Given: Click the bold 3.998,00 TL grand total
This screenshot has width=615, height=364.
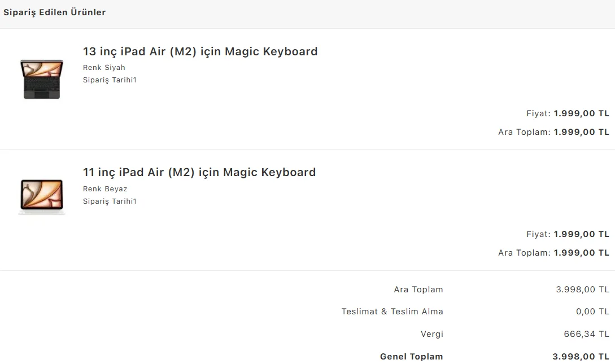Looking at the screenshot, I should [581, 357].
